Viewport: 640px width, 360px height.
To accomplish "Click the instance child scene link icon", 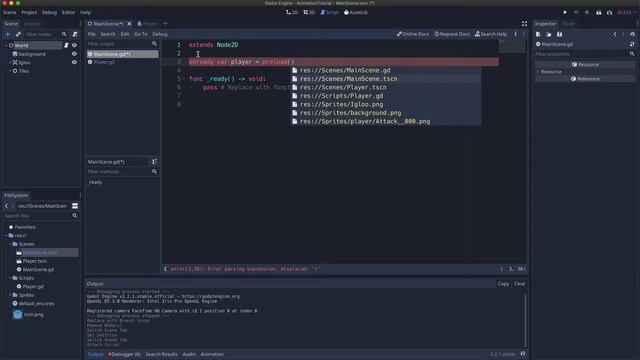I will tap(18, 35).
